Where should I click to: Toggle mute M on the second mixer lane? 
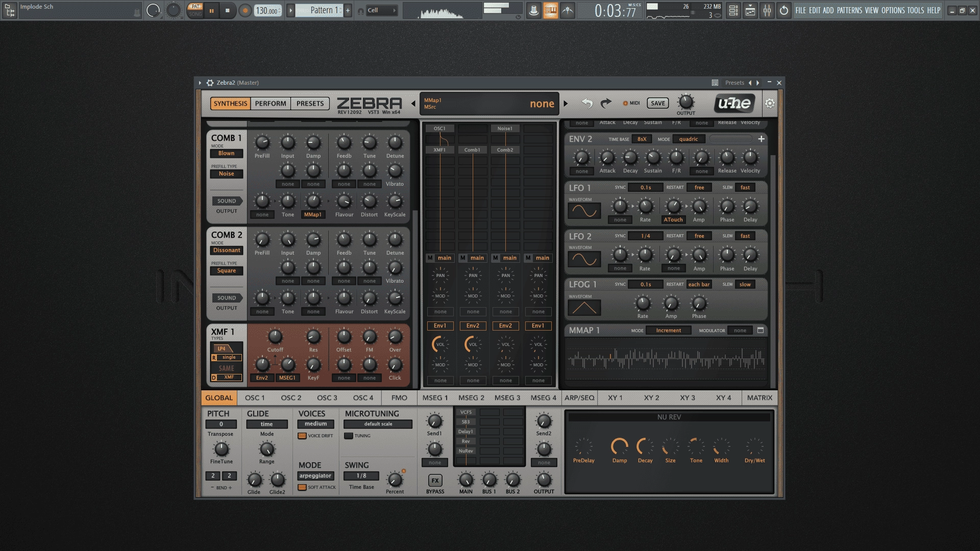pyautogui.click(x=463, y=258)
